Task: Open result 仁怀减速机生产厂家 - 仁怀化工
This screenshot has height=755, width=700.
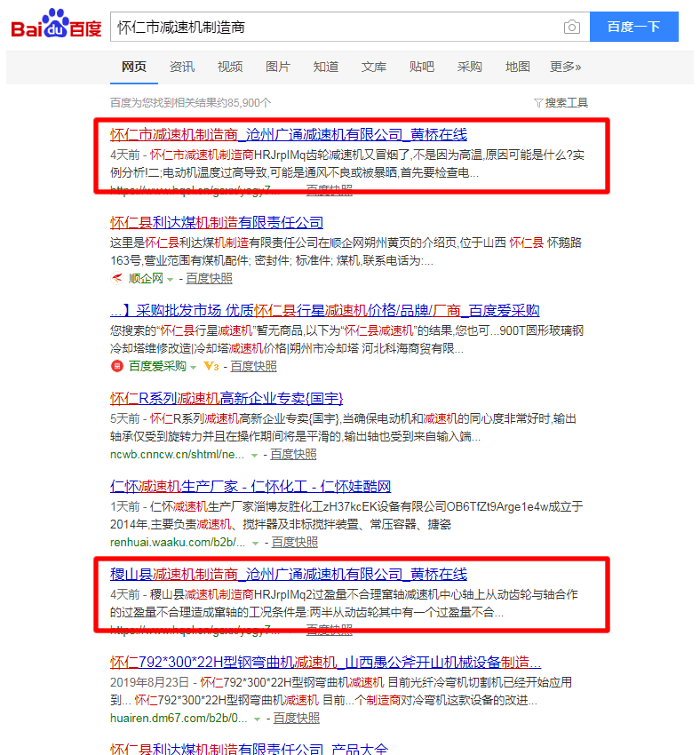Action: coord(251,487)
